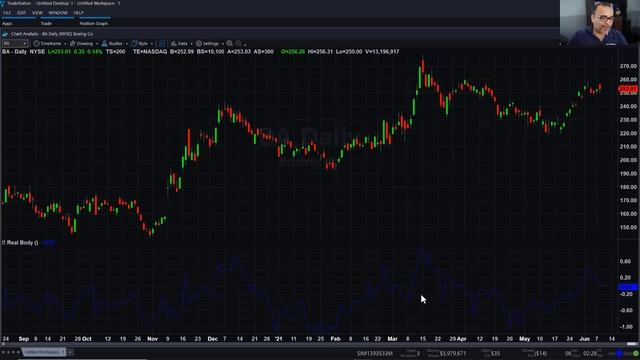Switch to the Trade tab

[x=46, y=24]
